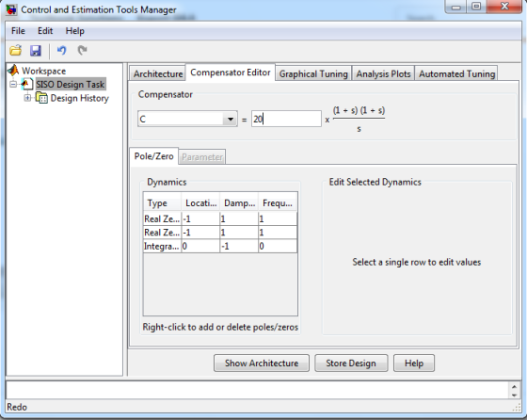Click the Frequ... column header
This screenshot has width=527, height=420.
click(278, 202)
